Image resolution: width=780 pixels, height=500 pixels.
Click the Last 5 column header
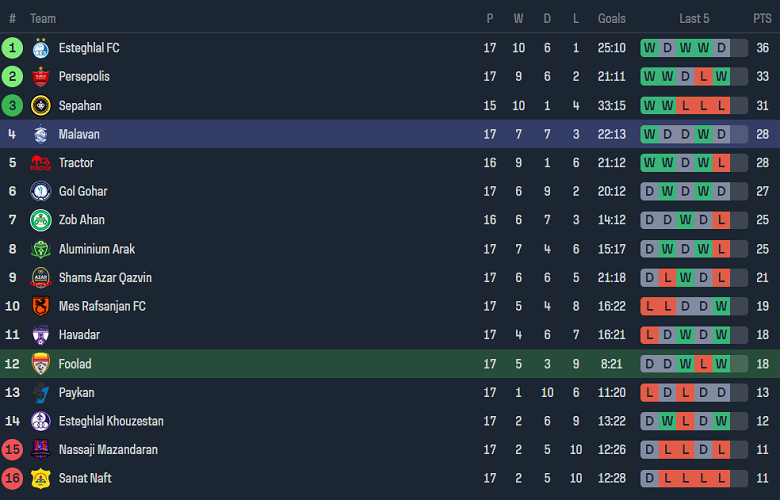pyautogui.click(x=694, y=18)
